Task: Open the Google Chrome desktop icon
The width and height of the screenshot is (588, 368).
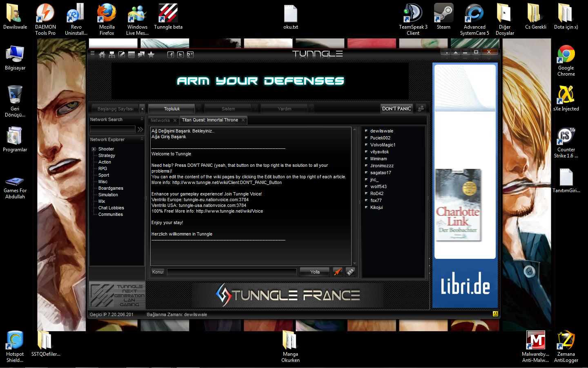Action: pyautogui.click(x=566, y=61)
